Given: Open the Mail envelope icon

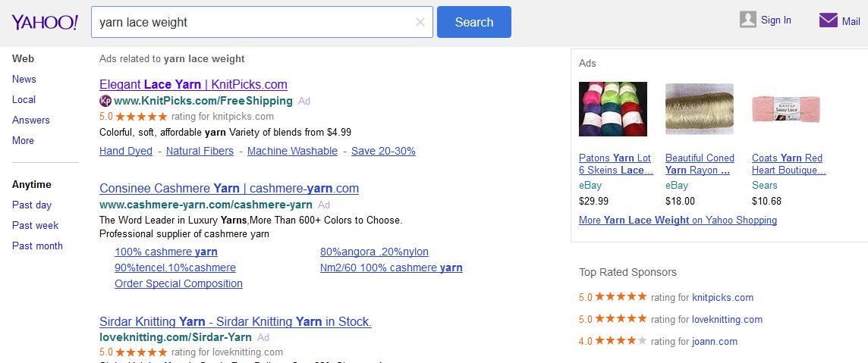Looking at the screenshot, I should click(829, 20).
